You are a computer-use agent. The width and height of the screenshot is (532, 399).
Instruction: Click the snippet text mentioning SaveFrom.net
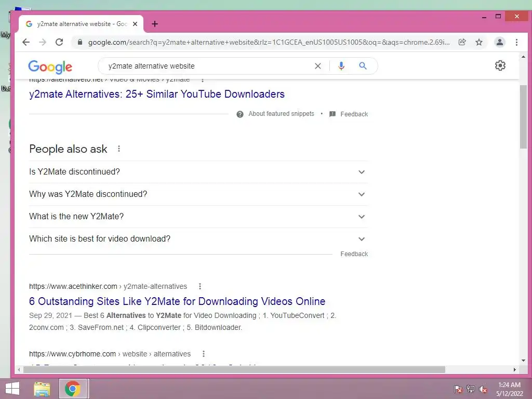[182, 321]
